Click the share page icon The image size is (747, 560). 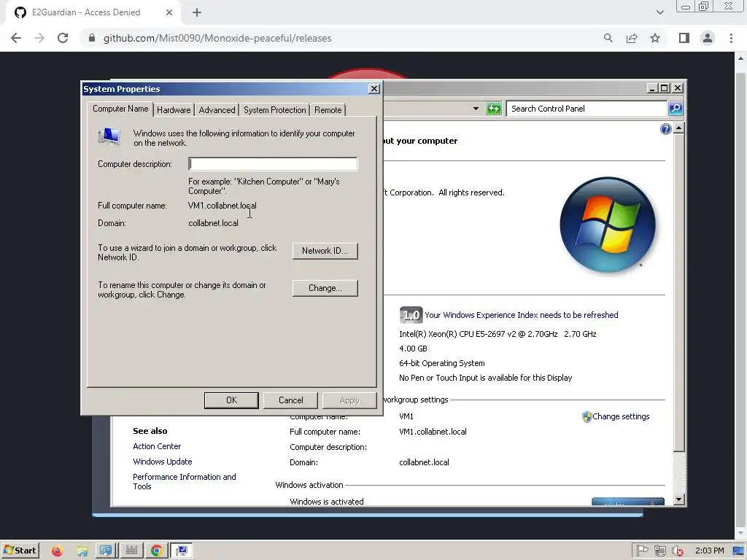pyautogui.click(x=632, y=38)
